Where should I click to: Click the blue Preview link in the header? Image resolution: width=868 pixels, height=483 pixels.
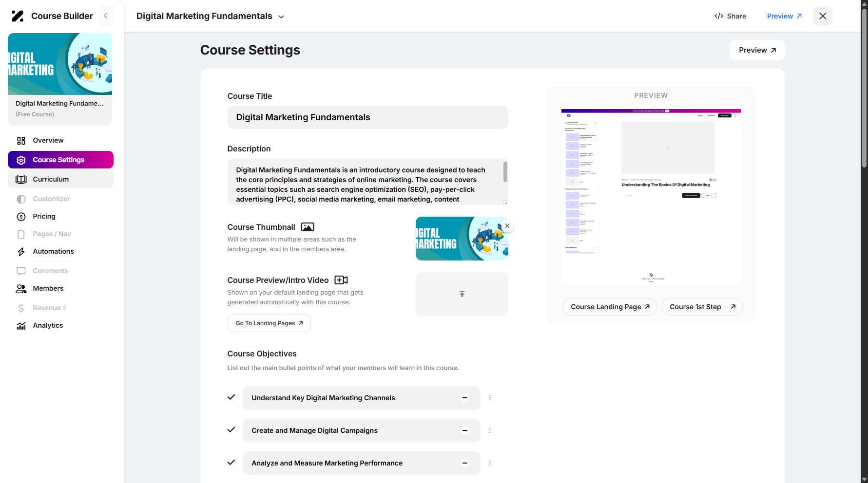coord(784,16)
